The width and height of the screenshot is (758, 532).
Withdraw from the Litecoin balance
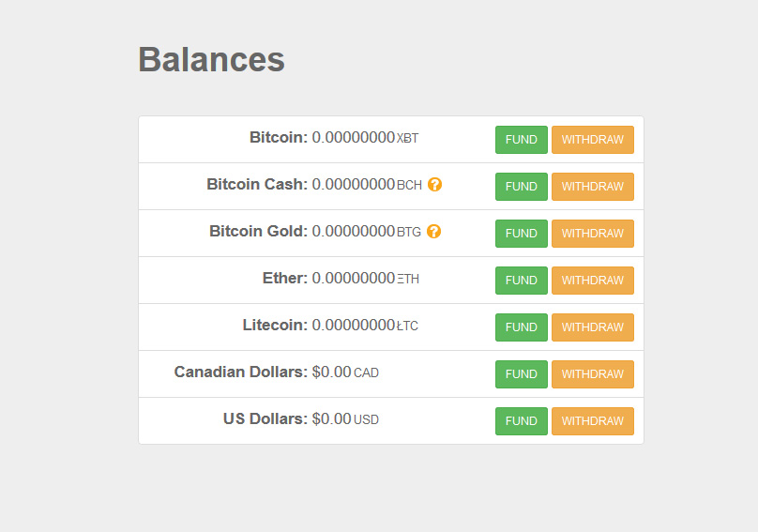click(x=593, y=327)
